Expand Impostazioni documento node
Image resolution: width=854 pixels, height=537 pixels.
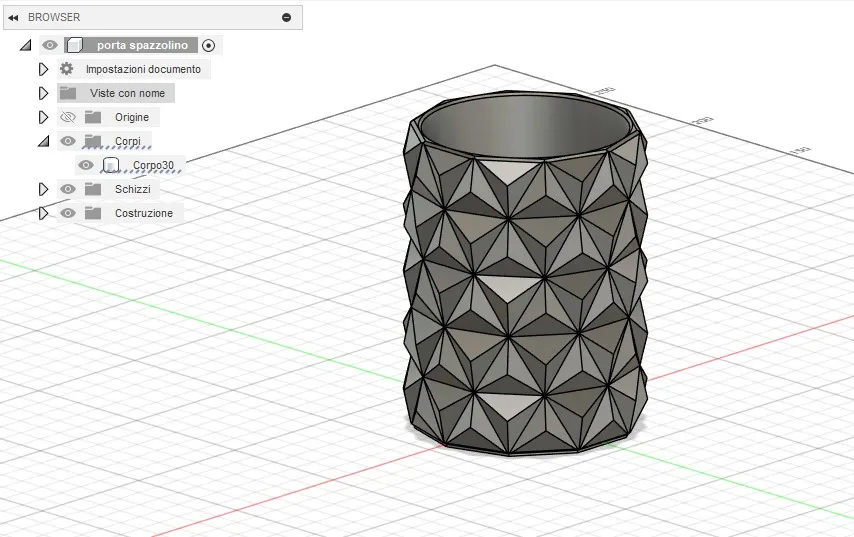point(44,69)
